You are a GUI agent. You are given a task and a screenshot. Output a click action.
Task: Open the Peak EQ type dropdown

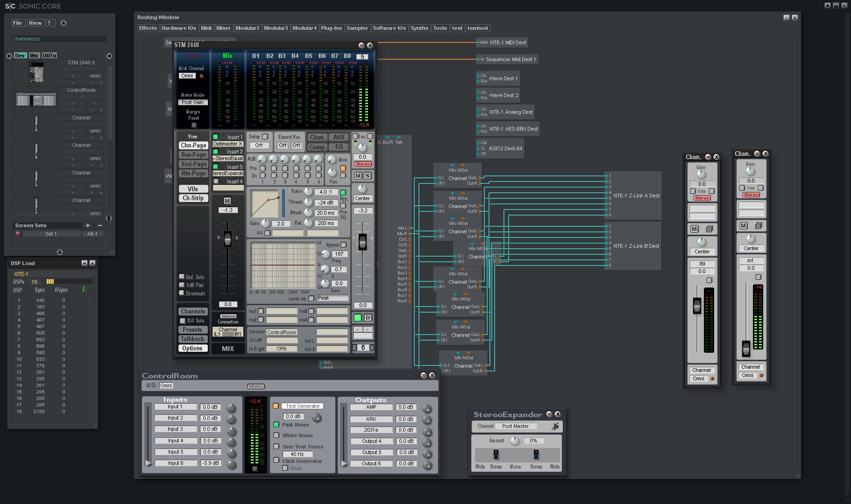tap(333, 298)
